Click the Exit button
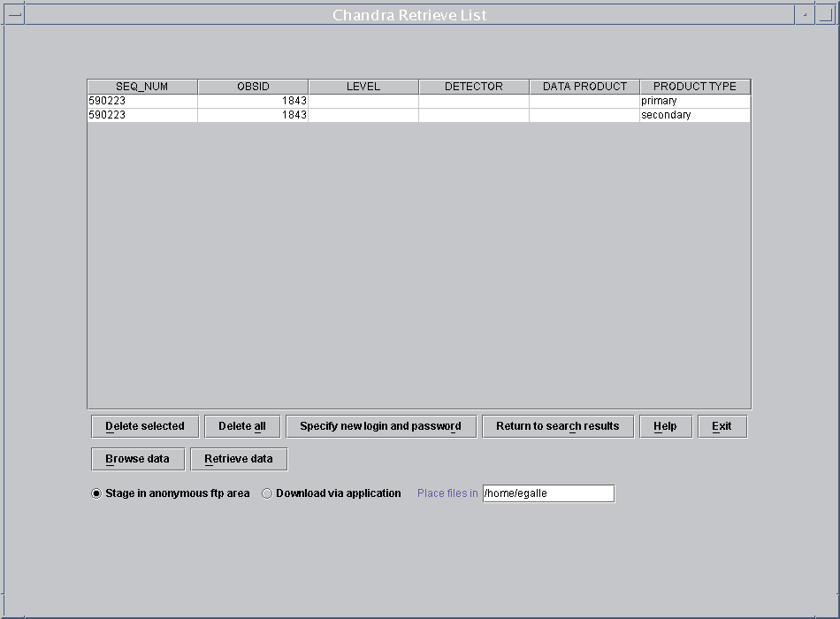 pos(722,426)
